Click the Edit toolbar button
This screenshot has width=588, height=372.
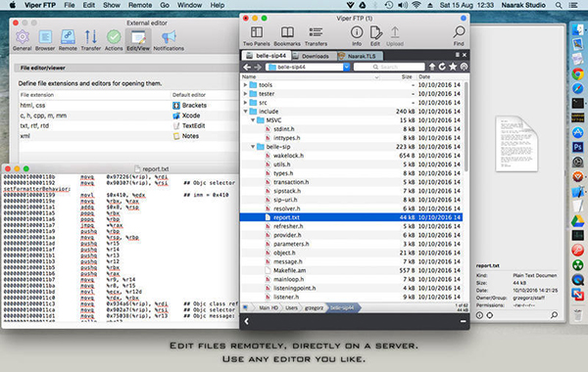tap(375, 36)
